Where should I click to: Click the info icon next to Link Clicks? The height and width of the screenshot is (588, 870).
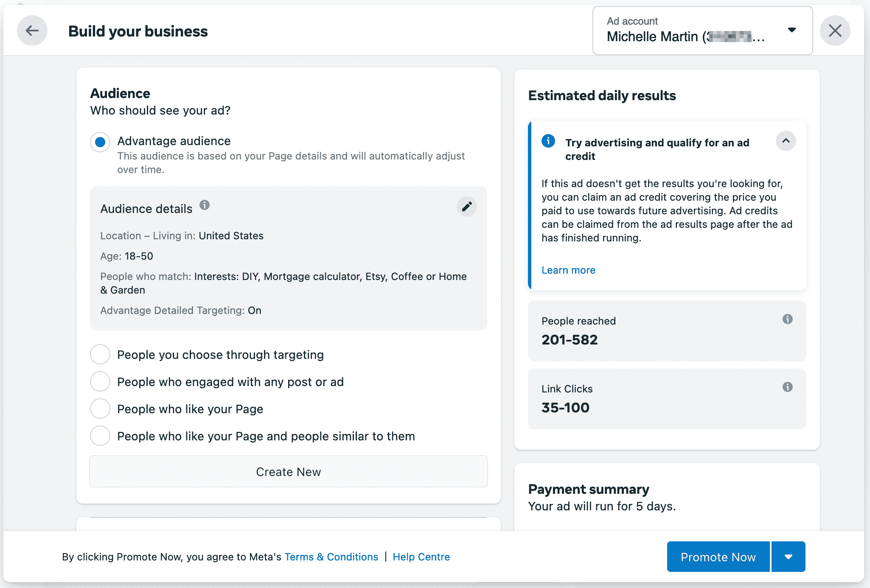point(788,386)
